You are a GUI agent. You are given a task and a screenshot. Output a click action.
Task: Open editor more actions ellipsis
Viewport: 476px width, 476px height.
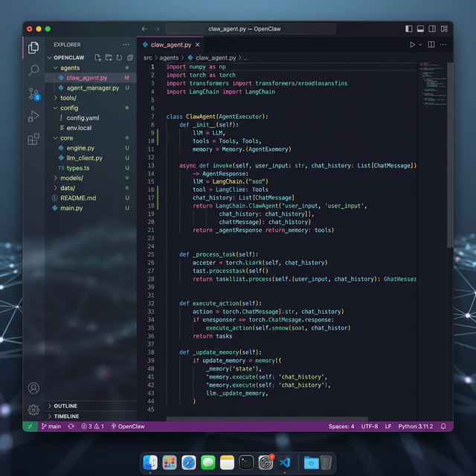(443, 45)
